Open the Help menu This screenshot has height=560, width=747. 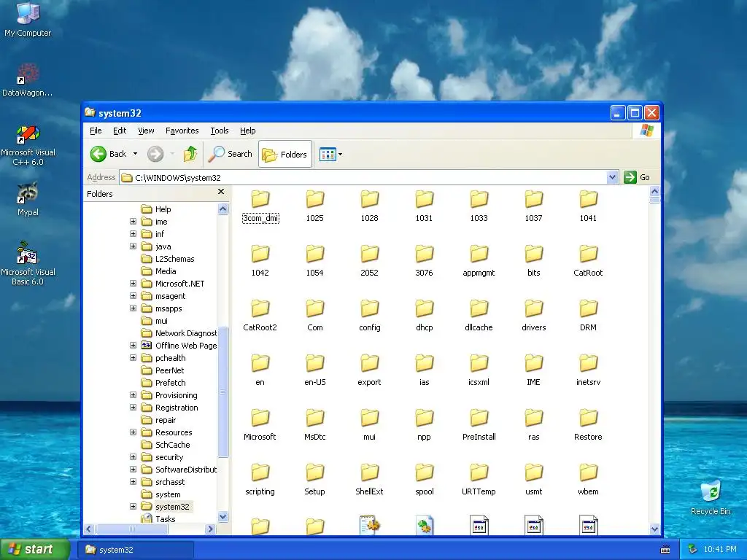(x=248, y=131)
